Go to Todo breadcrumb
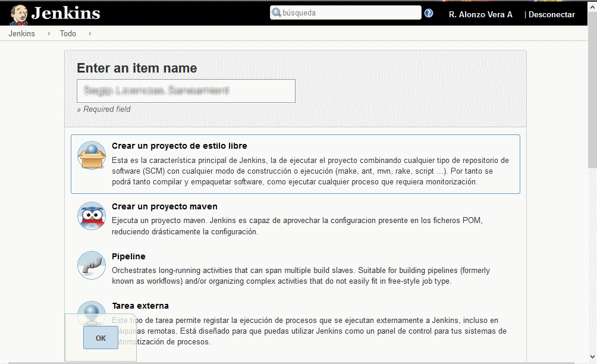The height and width of the screenshot is (364, 597). click(x=68, y=33)
